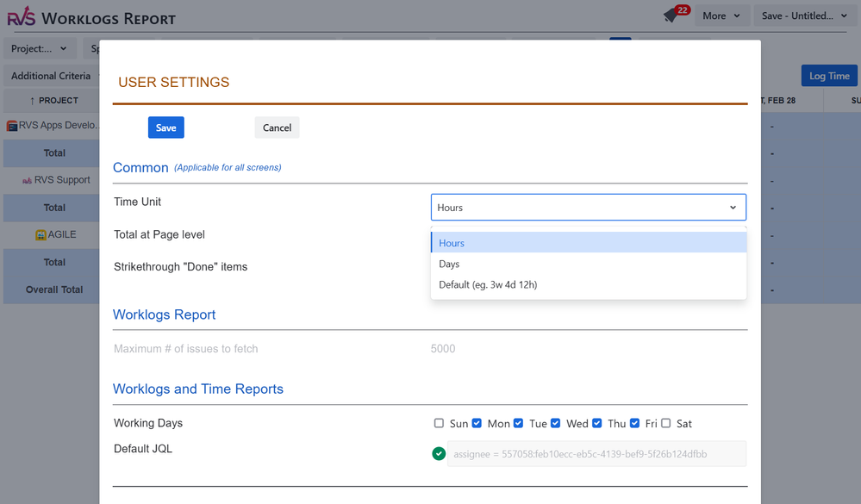Click the RVS Apps Development project icon
This screenshot has width=861, height=504.
(11, 126)
